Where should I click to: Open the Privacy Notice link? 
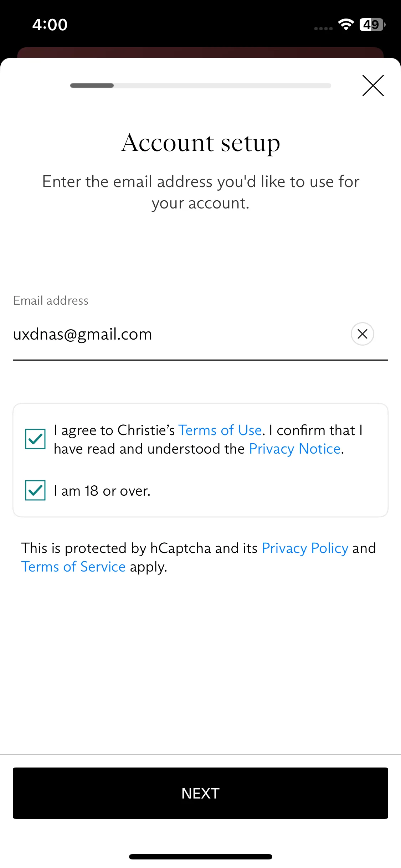(x=295, y=449)
